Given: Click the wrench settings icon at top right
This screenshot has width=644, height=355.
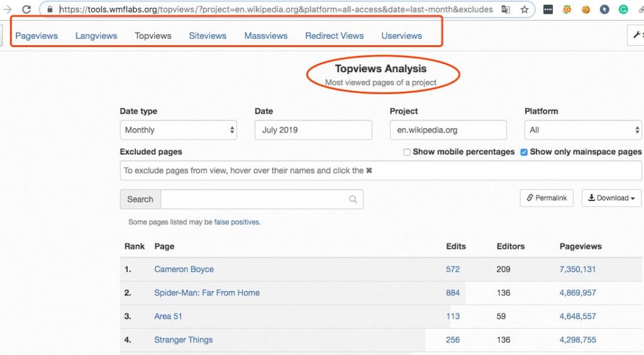Looking at the screenshot, I should click(x=636, y=35).
